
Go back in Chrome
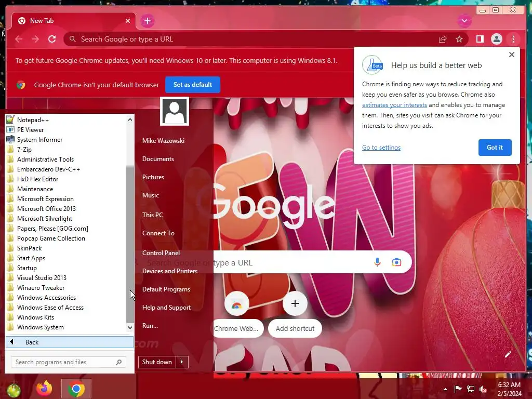(x=19, y=39)
